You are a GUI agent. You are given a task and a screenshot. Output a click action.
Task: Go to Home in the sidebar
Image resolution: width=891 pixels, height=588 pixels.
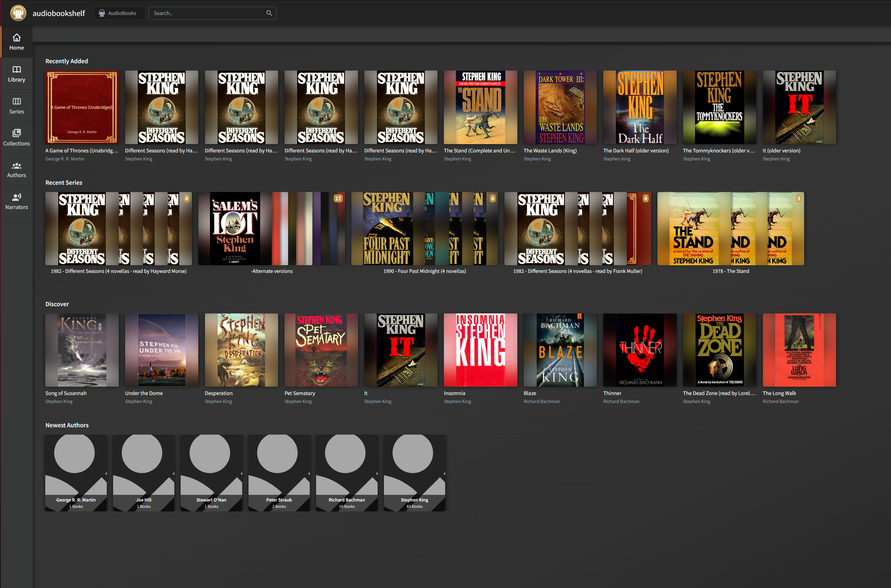[17, 42]
